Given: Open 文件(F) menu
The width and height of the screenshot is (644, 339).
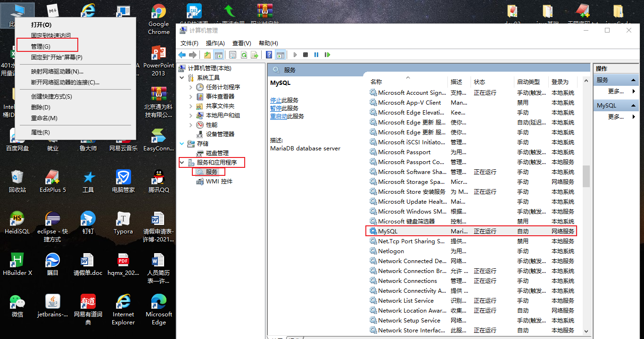Looking at the screenshot, I should pos(190,43).
